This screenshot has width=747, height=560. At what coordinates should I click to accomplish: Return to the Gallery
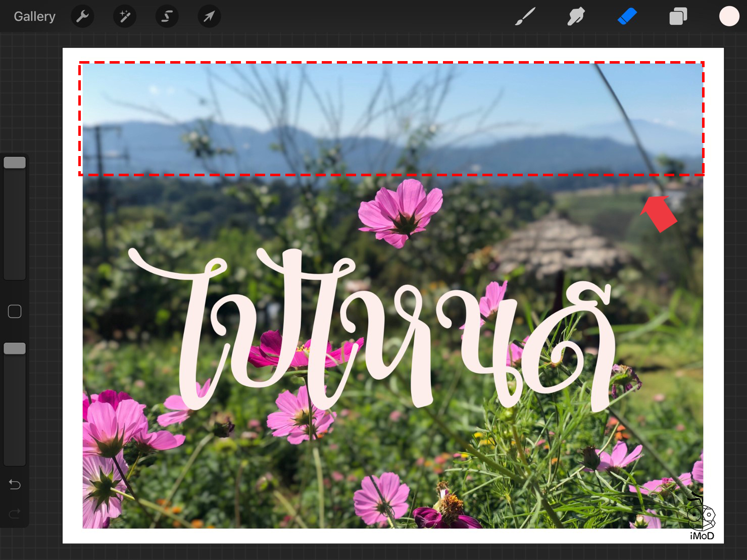pyautogui.click(x=34, y=16)
